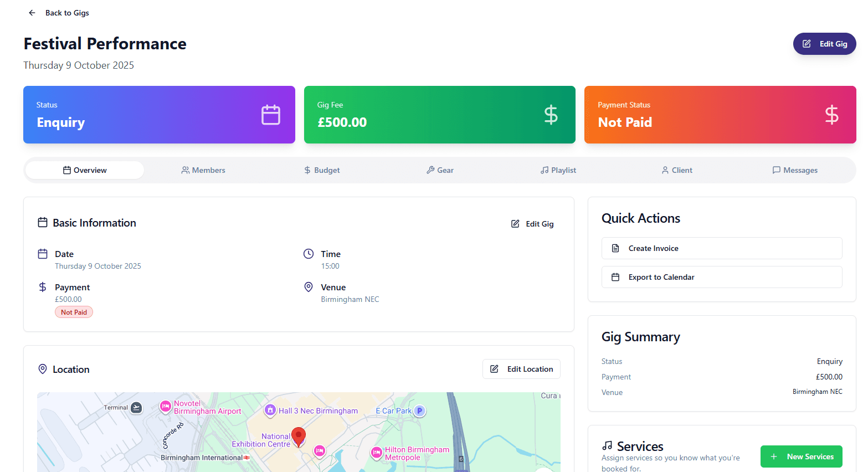Click the calendar icon in Status card
The height and width of the screenshot is (472, 868).
point(270,115)
